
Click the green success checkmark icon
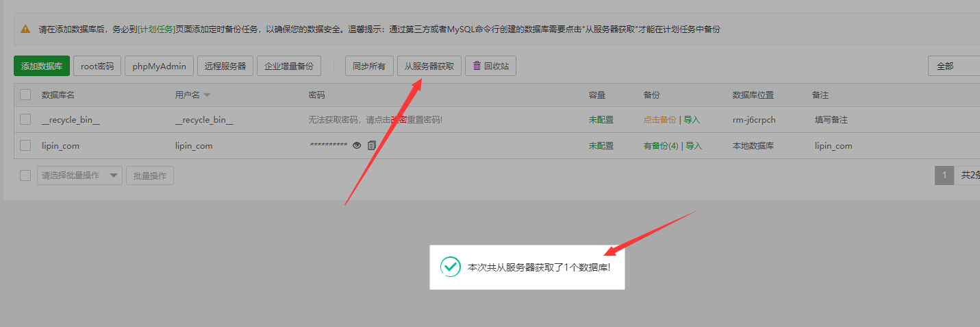[450, 267]
